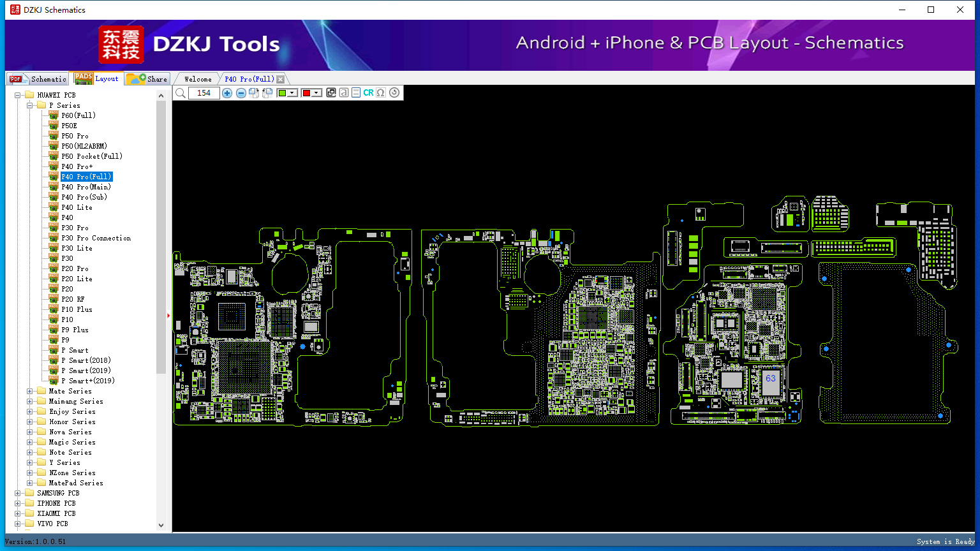The height and width of the screenshot is (551, 980).
Task: Click tree scrollbar down arrow
Action: [161, 525]
